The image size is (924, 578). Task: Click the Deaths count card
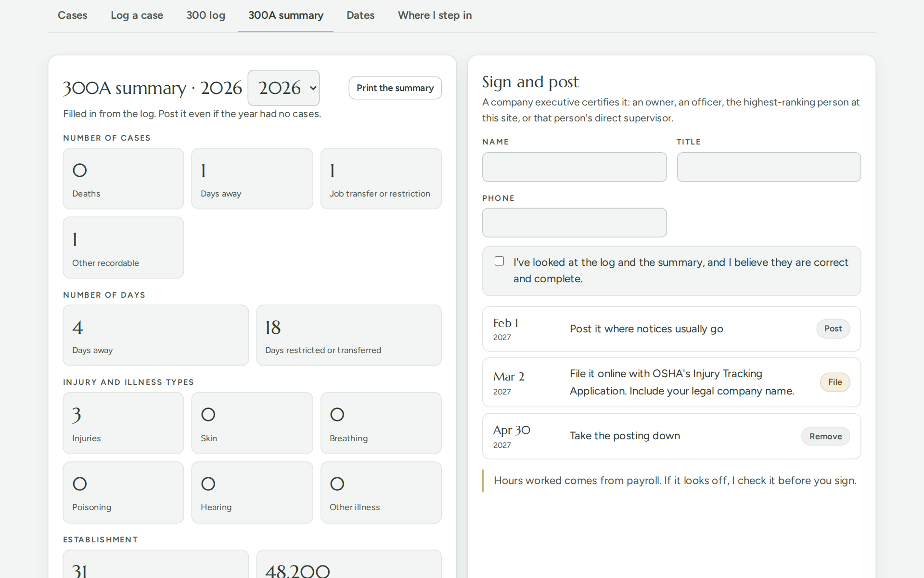pyautogui.click(x=123, y=179)
